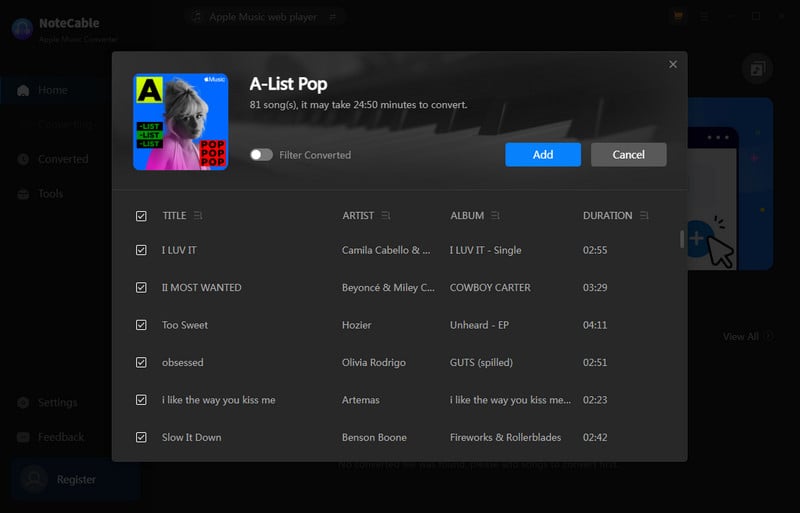The image size is (800, 513).
Task: Click the Camila Cabello artist cell
Action: (x=386, y=250)
